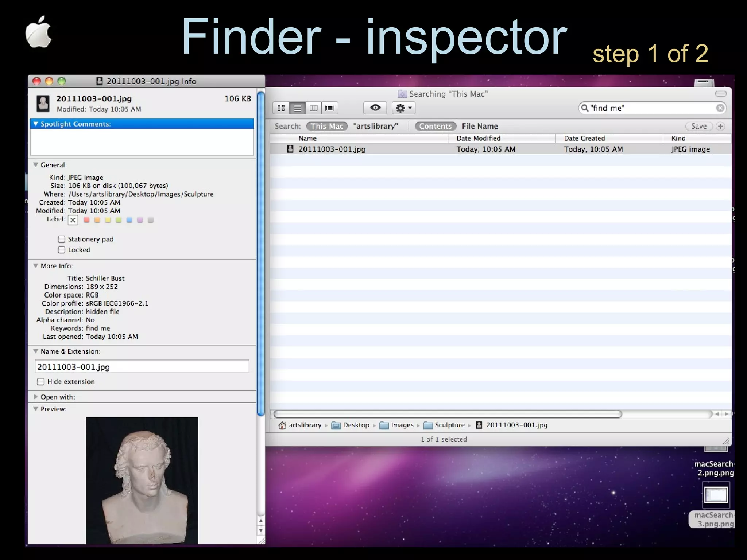Click the Schiller bust preview image
The height and width of the screenshot is (560, 747).
142,481
